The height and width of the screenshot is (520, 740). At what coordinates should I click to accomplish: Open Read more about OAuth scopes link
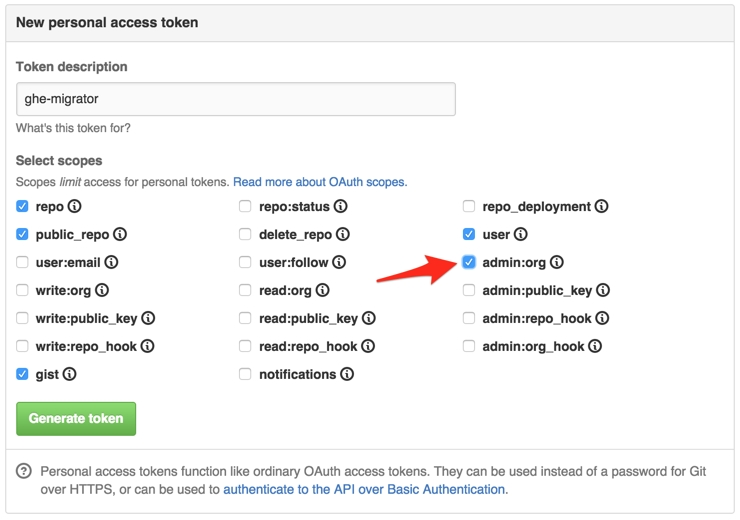(x=320, y=183)
